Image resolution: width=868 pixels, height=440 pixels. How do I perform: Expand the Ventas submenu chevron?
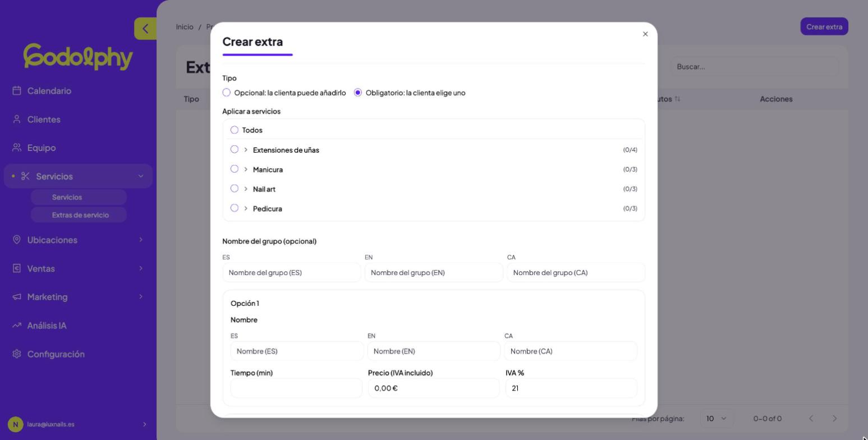coord(141,268)
